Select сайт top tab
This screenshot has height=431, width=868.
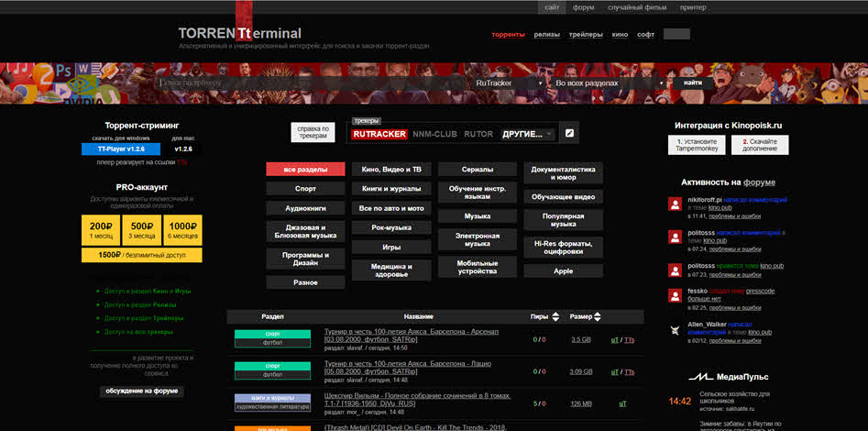pos(552,7)
